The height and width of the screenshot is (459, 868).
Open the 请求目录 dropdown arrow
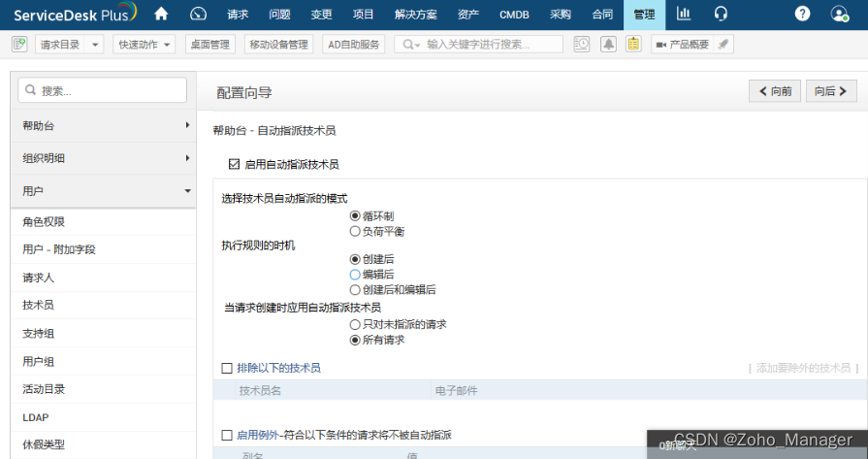click(x=95, y=45)
